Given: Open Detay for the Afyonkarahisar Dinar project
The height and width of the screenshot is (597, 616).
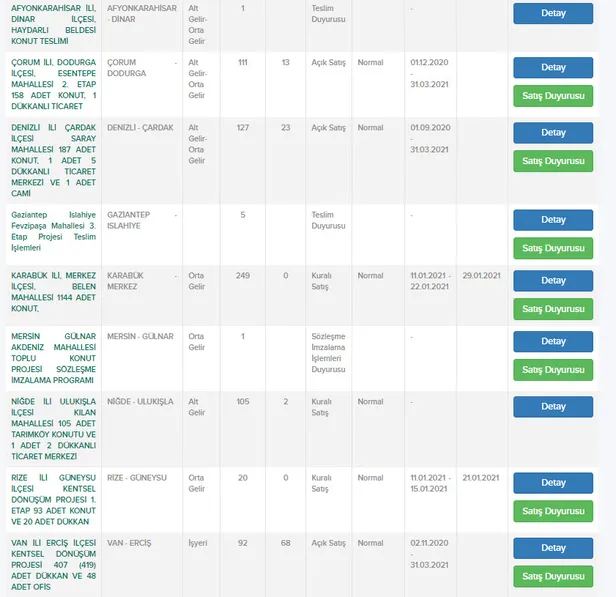Looking at the screenshot, I should click(x=553, y=13).
